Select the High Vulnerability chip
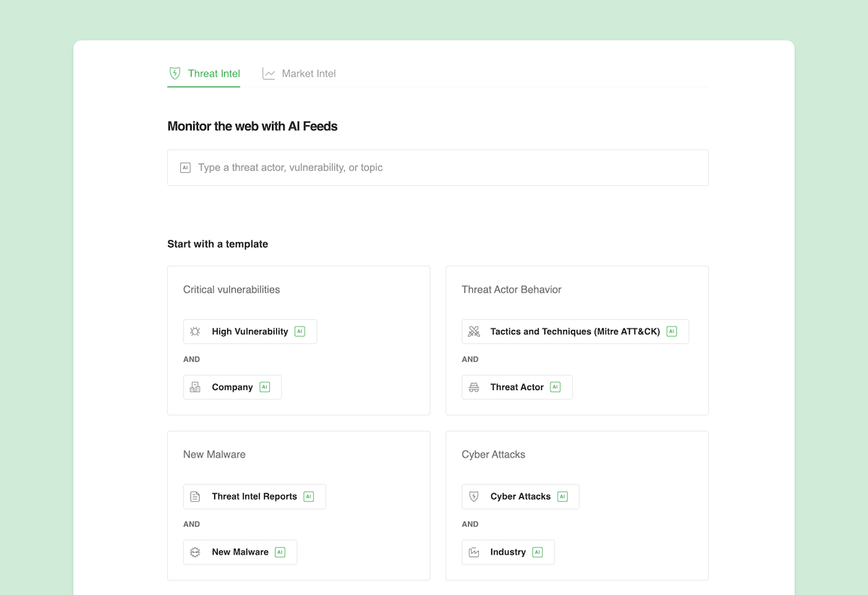The image size is (868, 595). pyautogui.click(x=250, y=332)
